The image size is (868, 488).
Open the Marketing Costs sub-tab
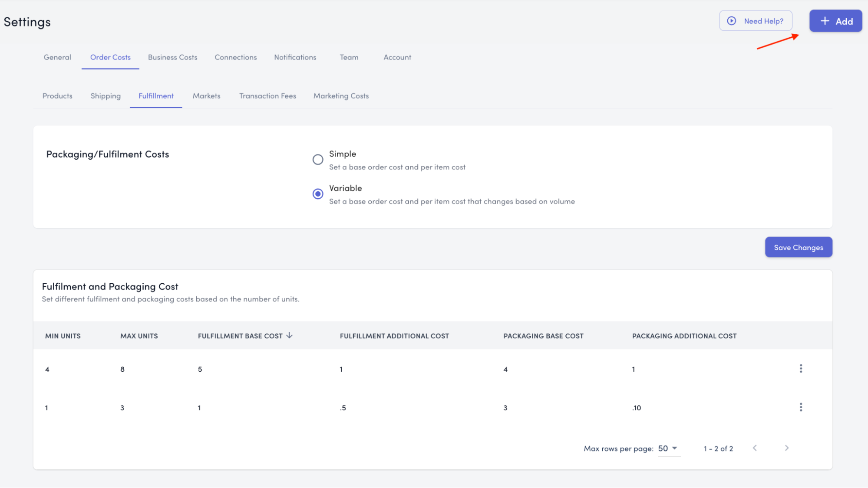click(341, 96)
